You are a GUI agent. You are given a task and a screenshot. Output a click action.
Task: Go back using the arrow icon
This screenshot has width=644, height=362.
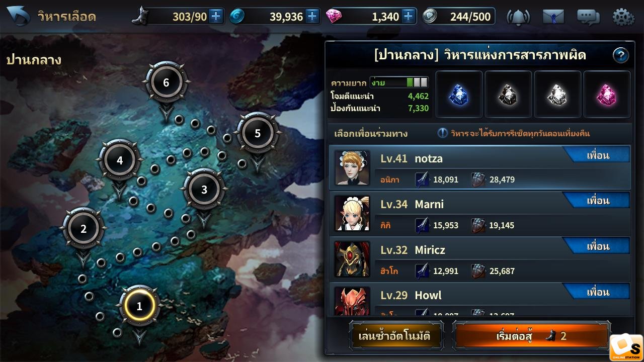coord(18,16)
